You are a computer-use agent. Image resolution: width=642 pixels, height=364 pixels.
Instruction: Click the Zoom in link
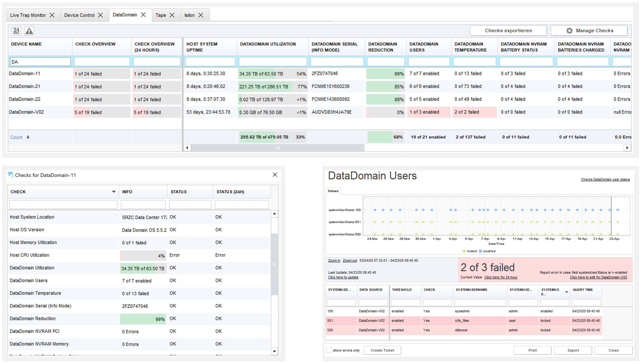tap(334, 260)
